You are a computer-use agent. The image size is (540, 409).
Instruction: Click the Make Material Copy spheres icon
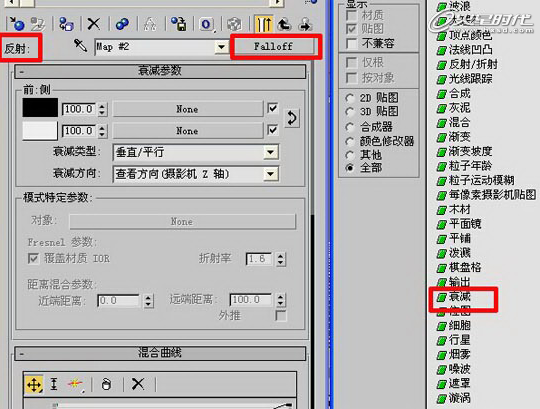(x=122, y=24)
